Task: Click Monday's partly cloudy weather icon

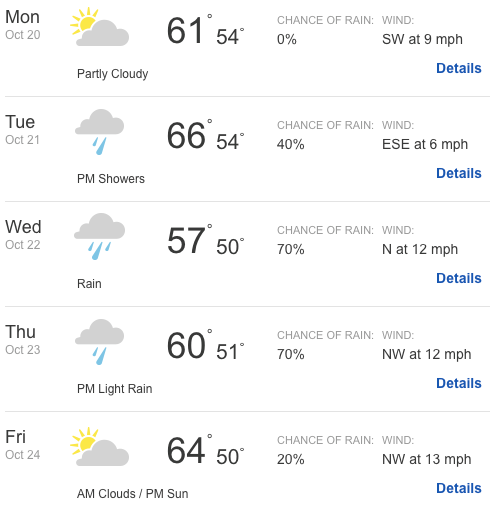Action: tap(99, 27)
